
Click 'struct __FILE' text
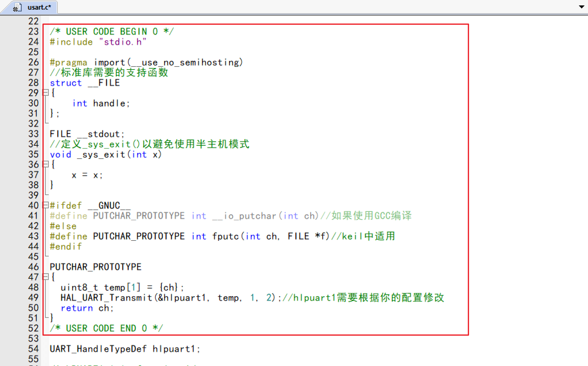coord(85,83)
